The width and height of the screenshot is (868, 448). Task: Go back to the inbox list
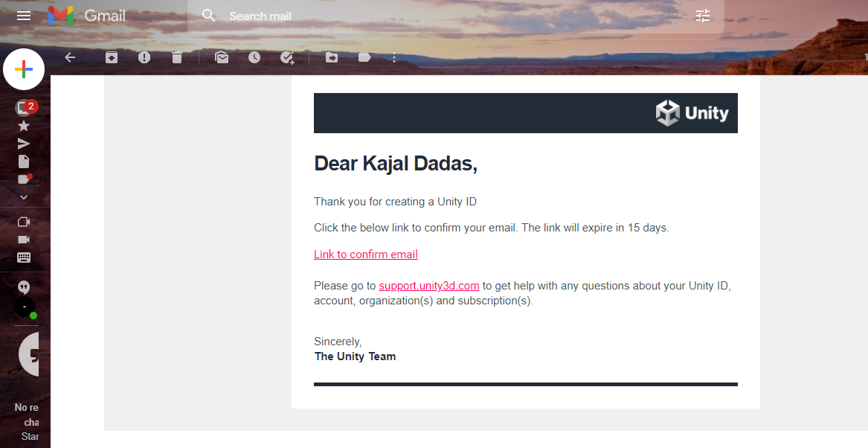pos(70,57)
